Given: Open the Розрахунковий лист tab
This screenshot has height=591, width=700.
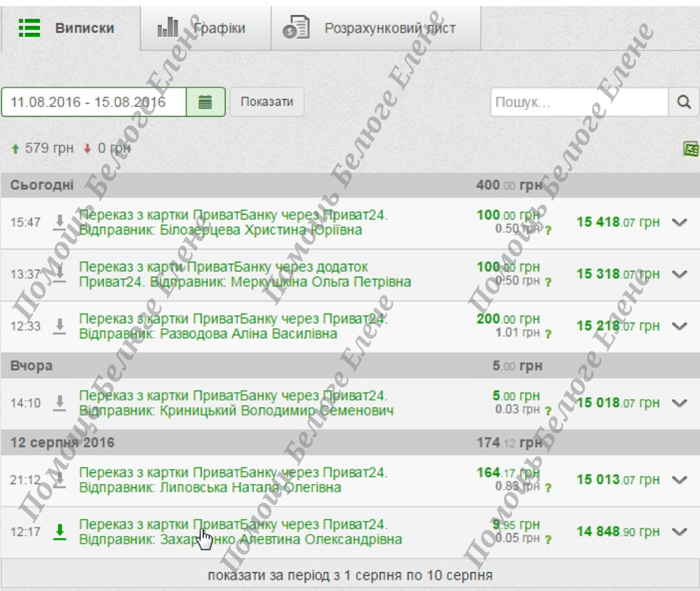Looking at the screenshot, I should pyautogui.click(x=376, y=28).
